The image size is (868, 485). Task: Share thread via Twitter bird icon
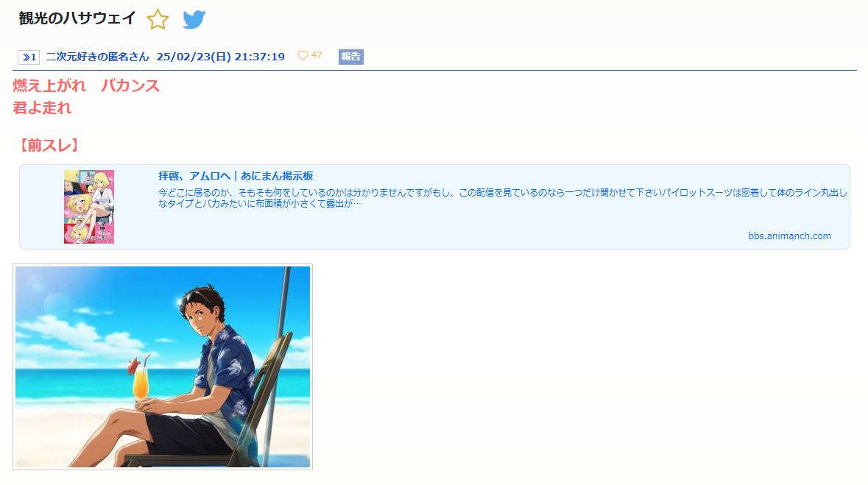(x=194, y=19)
